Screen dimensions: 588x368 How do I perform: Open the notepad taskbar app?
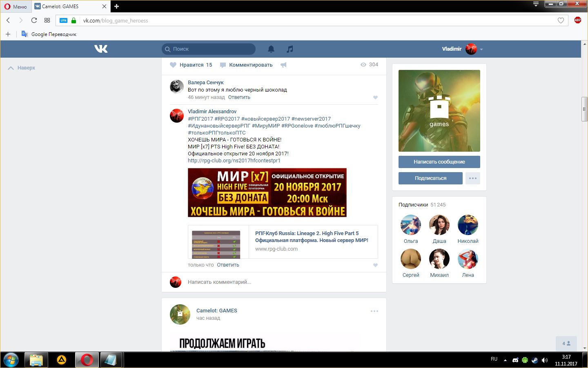111,360
